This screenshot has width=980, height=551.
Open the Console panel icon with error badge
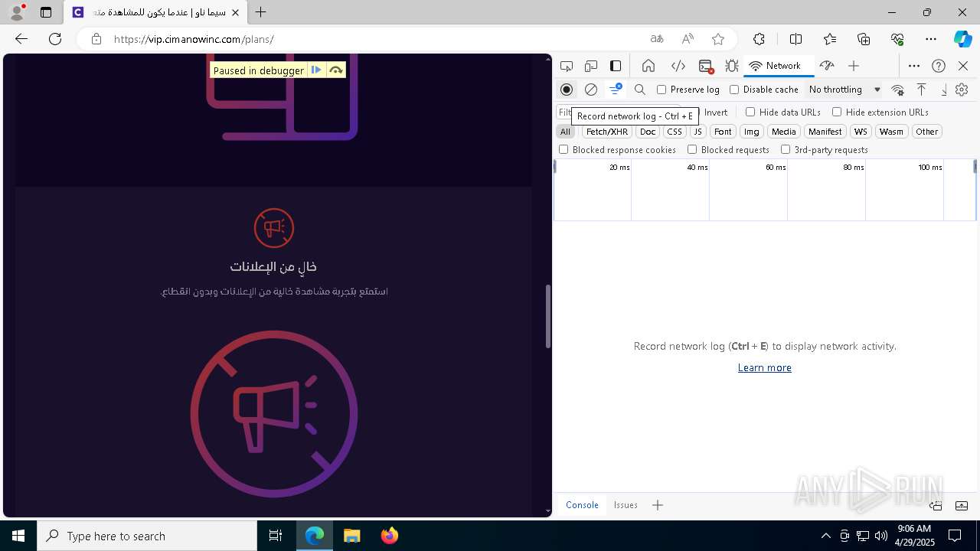706,66
